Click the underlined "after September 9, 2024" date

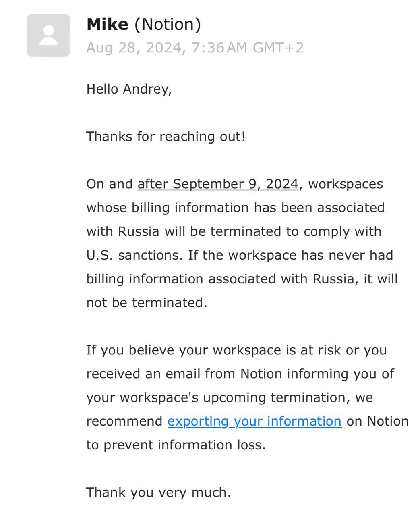point(218,184)
